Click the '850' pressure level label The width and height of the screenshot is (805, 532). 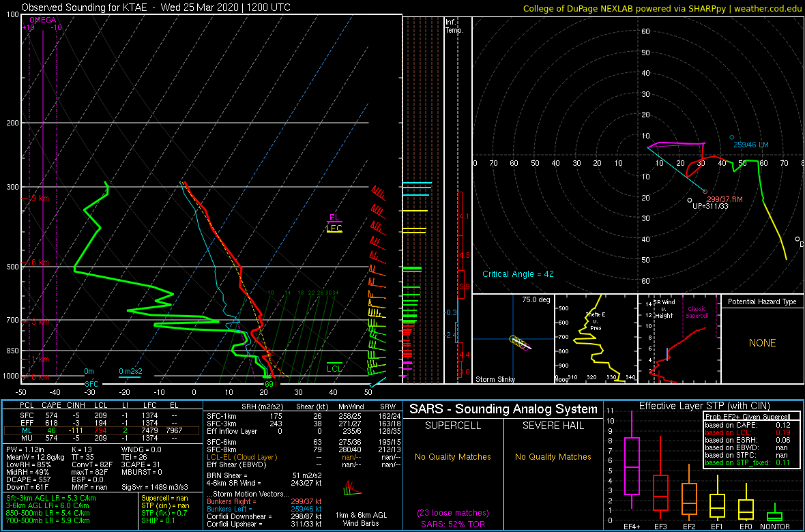(12, 351)
